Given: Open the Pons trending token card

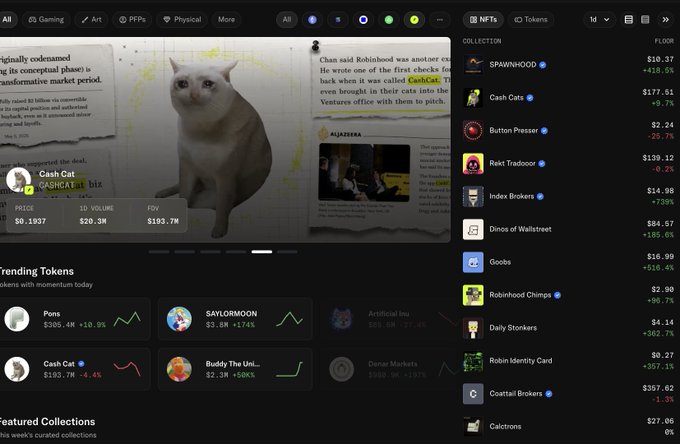Looking at the screenshot, I should (x=74, y=319).
